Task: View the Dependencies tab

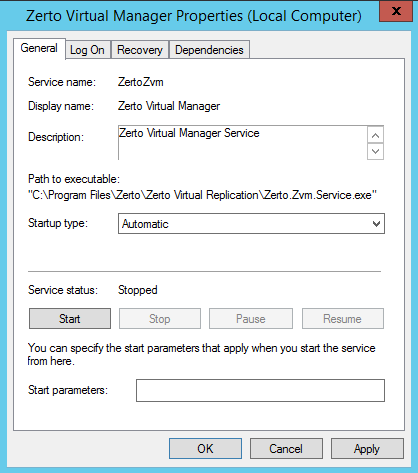Action: (209, 50)
